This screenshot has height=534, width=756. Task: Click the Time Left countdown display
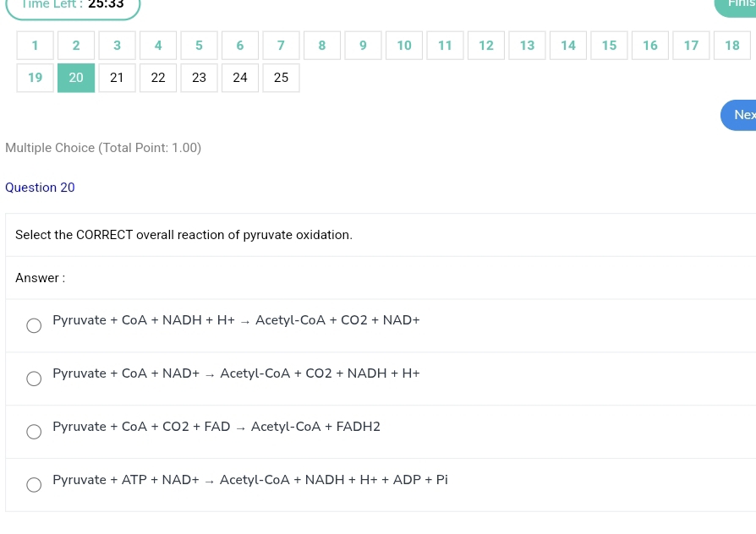pyautogui.click(x=73, y=5)
